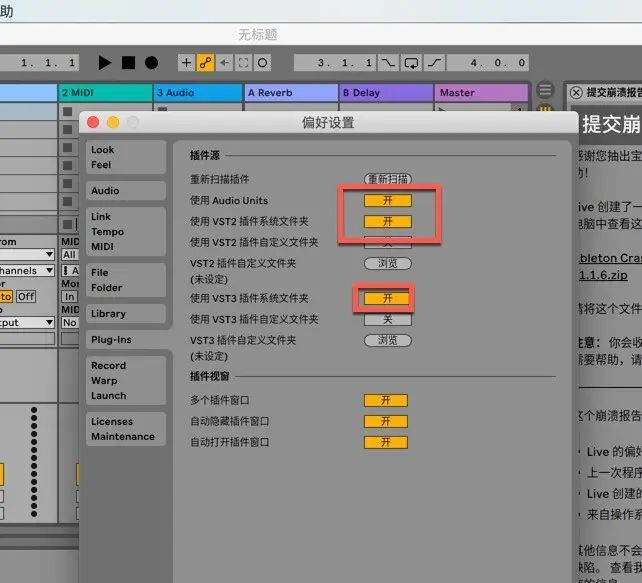Select the 3 Audio track header
This screenshot has width=642, height=583.
(x=199, y=93)
